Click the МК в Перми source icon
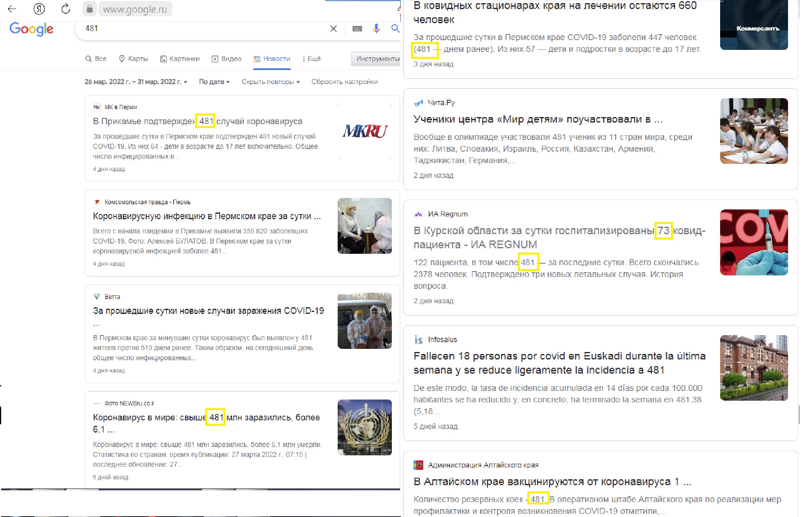This screenshot has height=517, width=812. pyautogui.click(x=97, y=107)
